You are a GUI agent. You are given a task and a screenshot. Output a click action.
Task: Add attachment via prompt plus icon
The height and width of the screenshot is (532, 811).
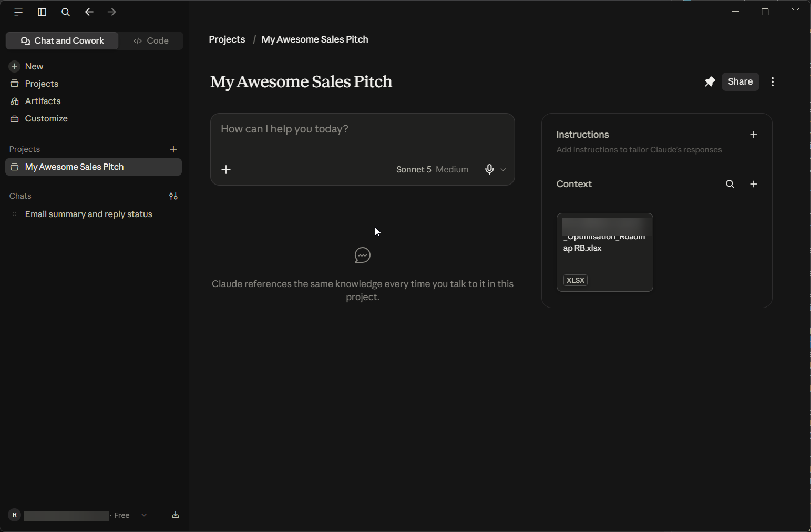coord(226,169)
